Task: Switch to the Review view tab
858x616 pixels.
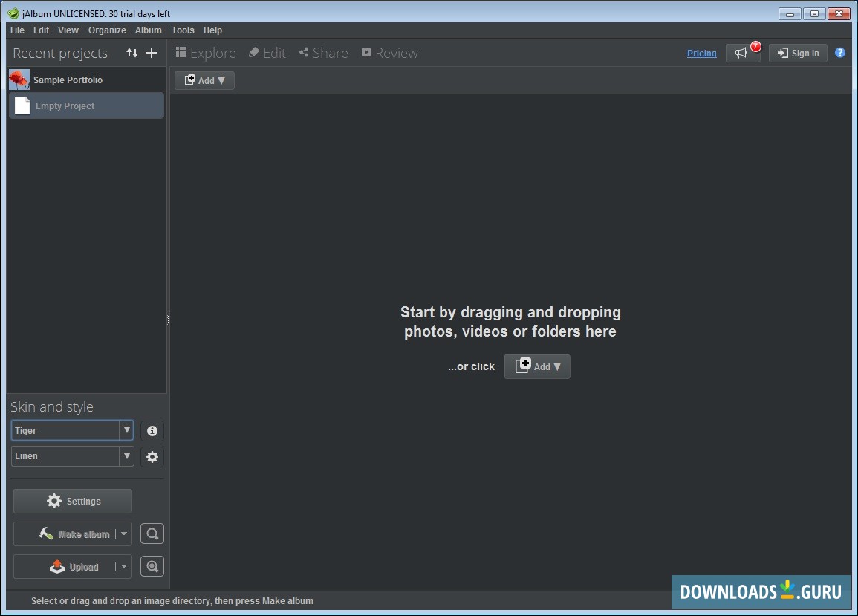Action: click(390, 53)
